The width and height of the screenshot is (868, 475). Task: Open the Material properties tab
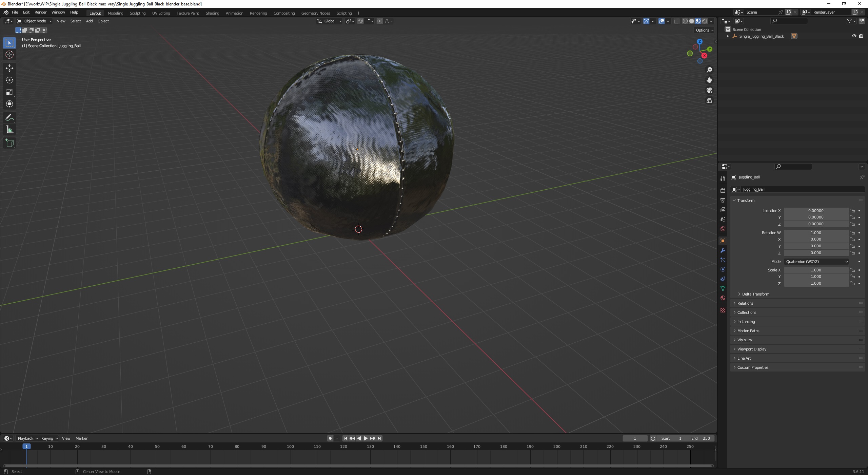[x=723, y=298]
